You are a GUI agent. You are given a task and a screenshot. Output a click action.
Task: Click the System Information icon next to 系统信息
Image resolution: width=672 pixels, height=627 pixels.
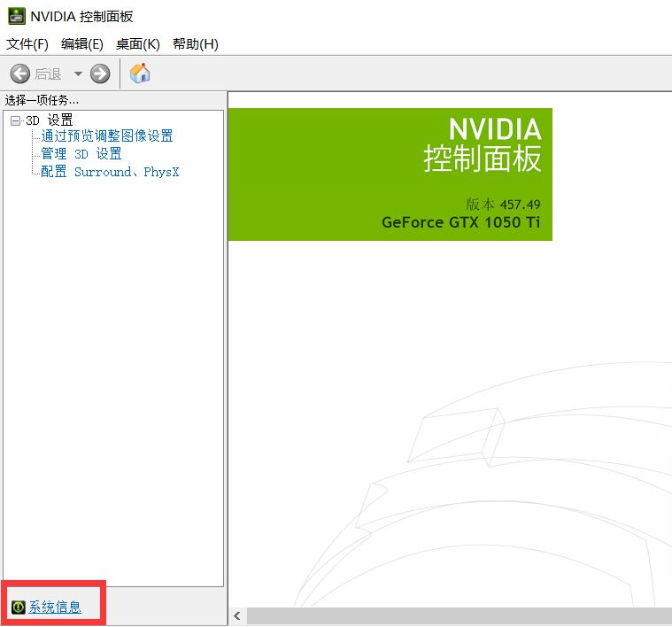pos(19,608)
